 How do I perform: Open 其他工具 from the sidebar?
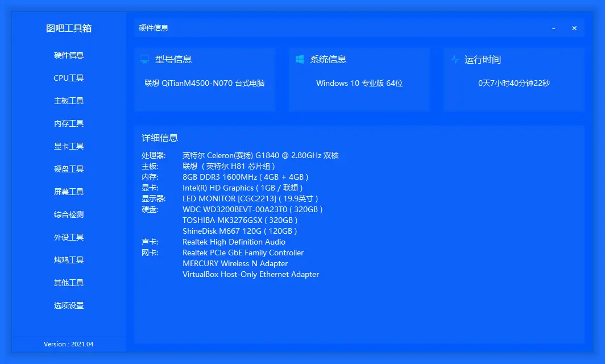[x=69, y=283]
